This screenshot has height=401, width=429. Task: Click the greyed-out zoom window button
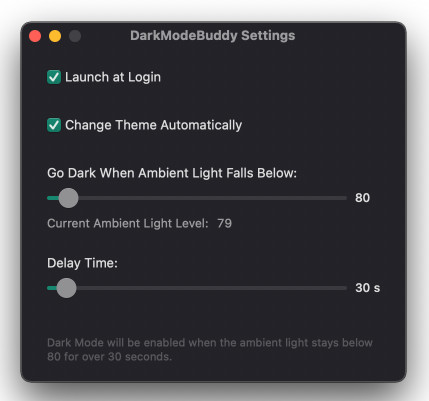pyautogui.click(x=75, y=36)
